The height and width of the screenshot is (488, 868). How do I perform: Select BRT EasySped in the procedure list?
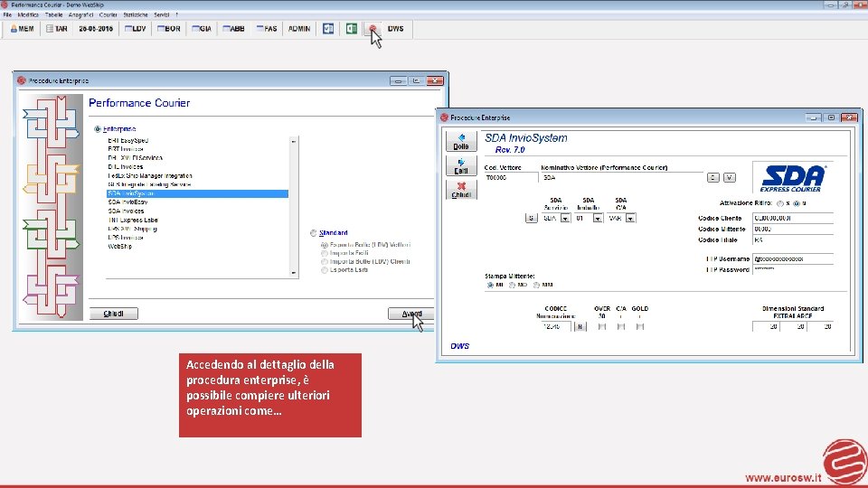127,141
